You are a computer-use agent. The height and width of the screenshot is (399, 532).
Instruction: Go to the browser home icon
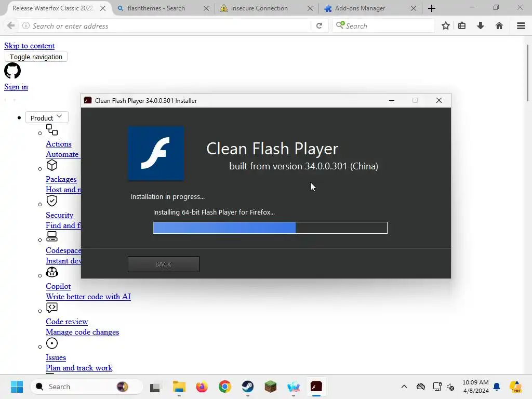(x=499, y=26)
